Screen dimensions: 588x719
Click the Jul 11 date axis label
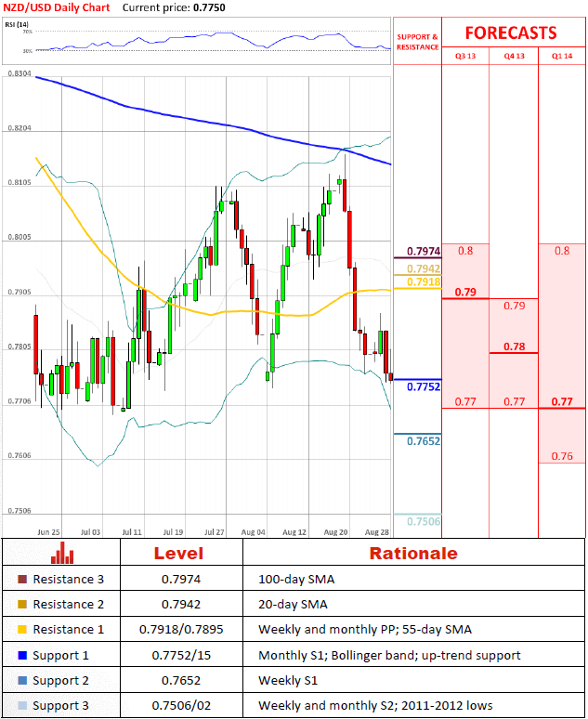click(x=132, y=532)
